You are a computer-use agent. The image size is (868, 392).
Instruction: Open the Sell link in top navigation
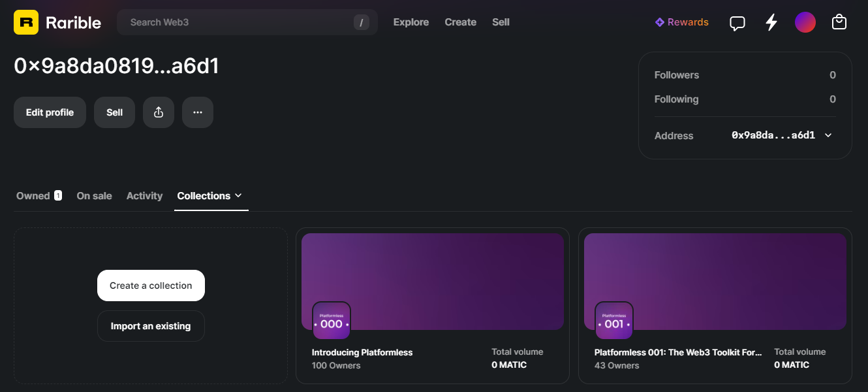[x=501, y=22]
